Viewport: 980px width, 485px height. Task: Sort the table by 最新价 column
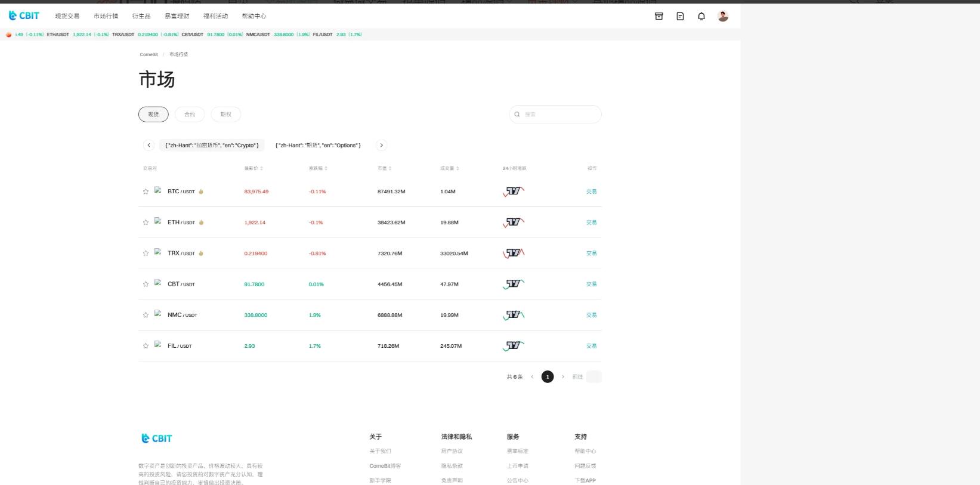click(253, 168)
